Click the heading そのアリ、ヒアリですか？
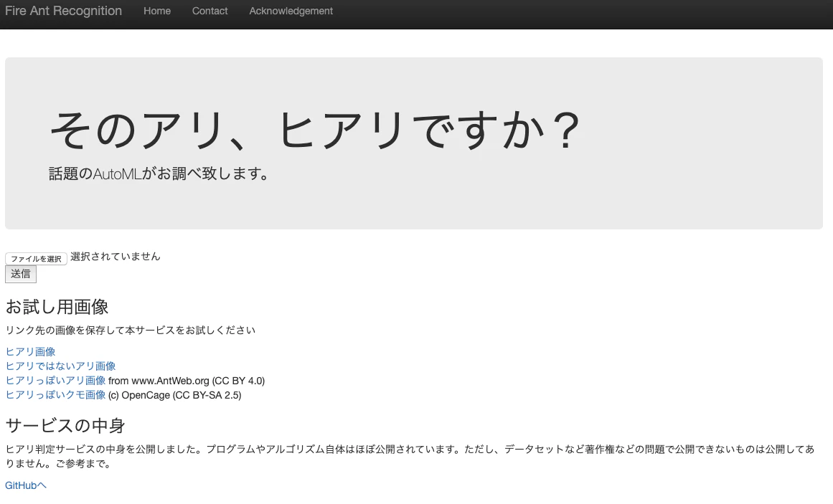Screen dimensions: 833x504 click(314, 130)
